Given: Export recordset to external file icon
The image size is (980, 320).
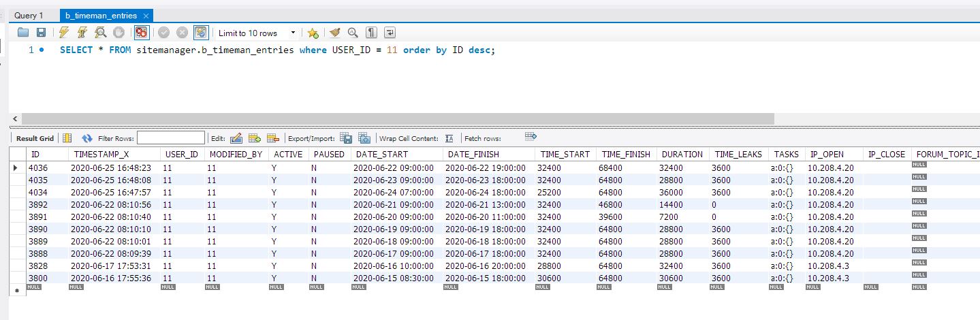Looking at the screenshot, I should pyautogui.click(x=345, y=138).
